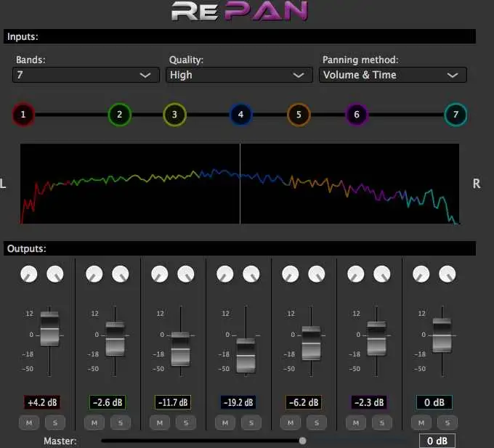494x448 pixels.
Task: Click left knob of -11.7 dB channel
Action: 159,274
